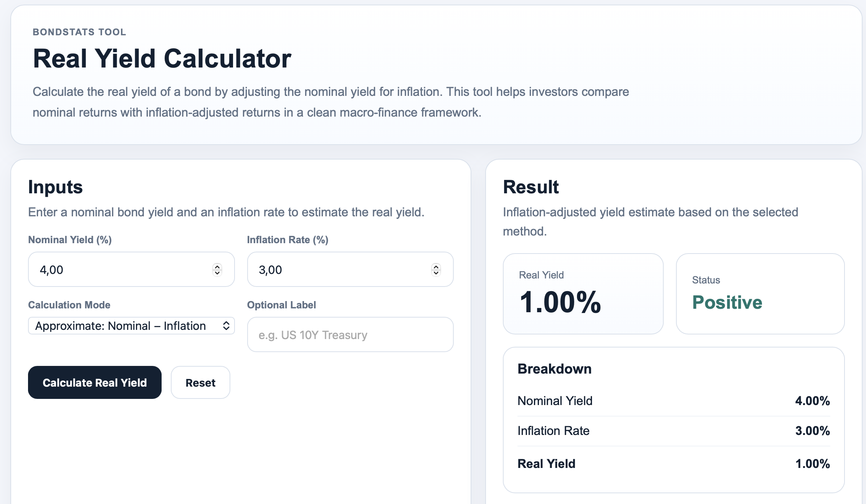Click the Optional Label text field

tap(350, 334)
